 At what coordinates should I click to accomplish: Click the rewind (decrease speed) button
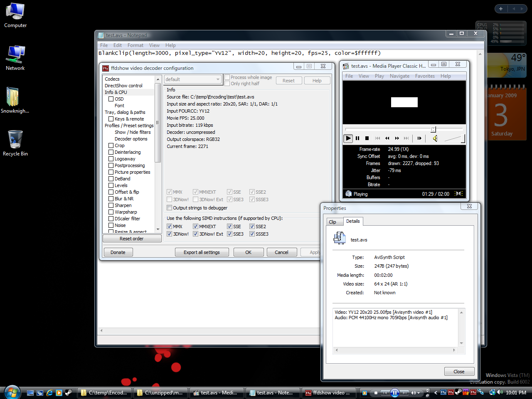[x=387, y=138]
